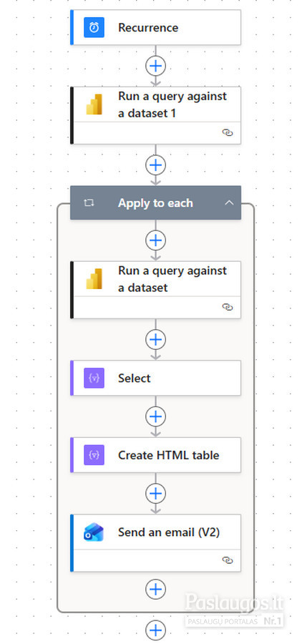Open connection link on Run a query dataset 1
The height and width of the screenshot is (644, 302).
(228, 132)
